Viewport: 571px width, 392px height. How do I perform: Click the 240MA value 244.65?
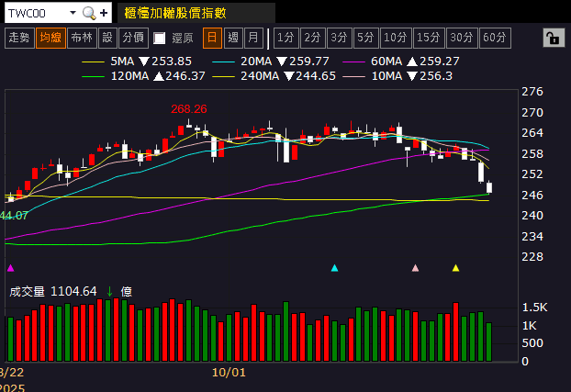click(x=316, y=76)
